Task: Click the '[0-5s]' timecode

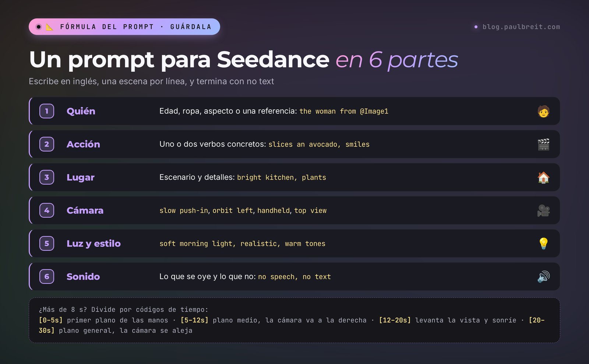Action: 51,320
